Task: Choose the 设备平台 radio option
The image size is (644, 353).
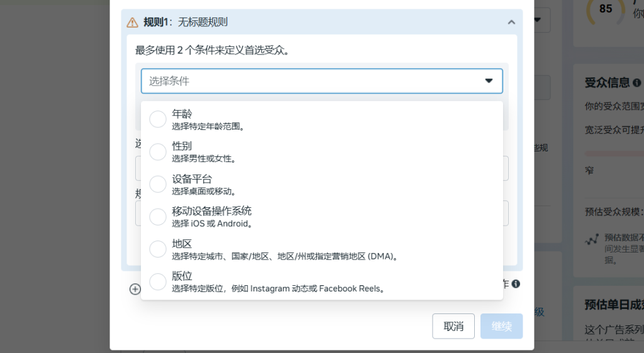Action: 158,184
